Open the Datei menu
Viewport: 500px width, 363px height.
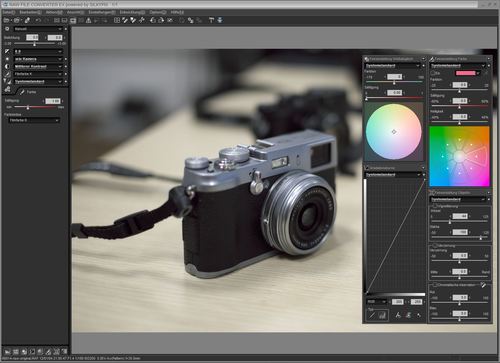(9, 12)
